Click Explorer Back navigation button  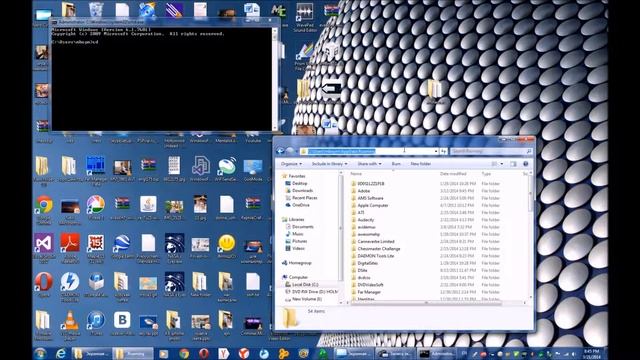[x=280, y=151]
